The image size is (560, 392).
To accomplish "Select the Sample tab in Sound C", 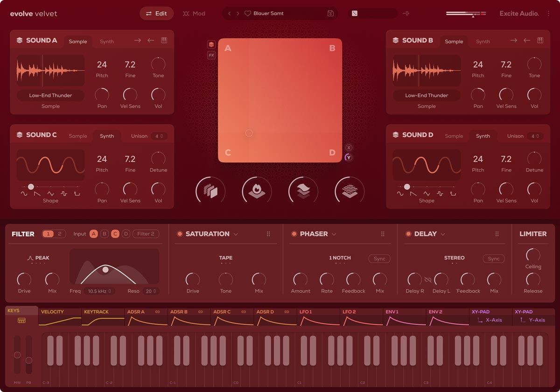I will pyautogui.click(x=77, y=136).
